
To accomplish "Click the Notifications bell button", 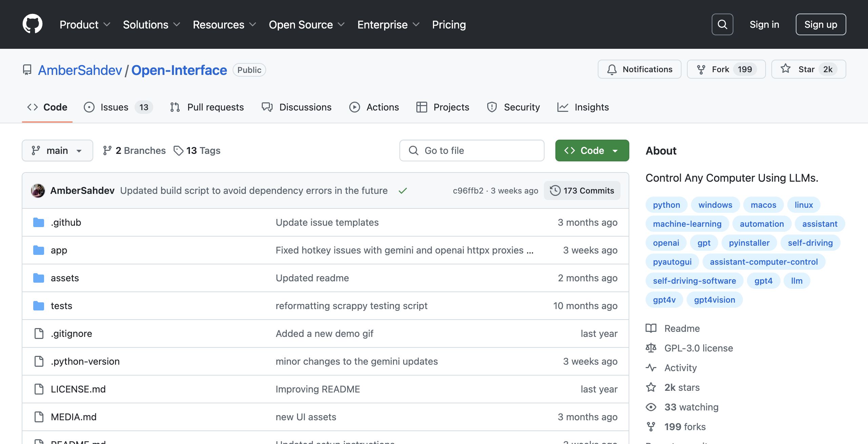I will click(639, 69).
